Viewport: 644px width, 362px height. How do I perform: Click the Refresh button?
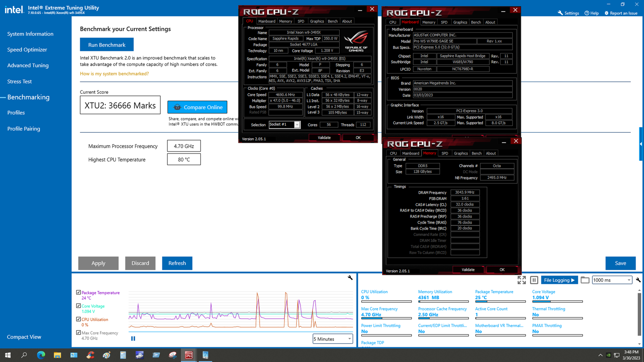(x=177, y=263)
